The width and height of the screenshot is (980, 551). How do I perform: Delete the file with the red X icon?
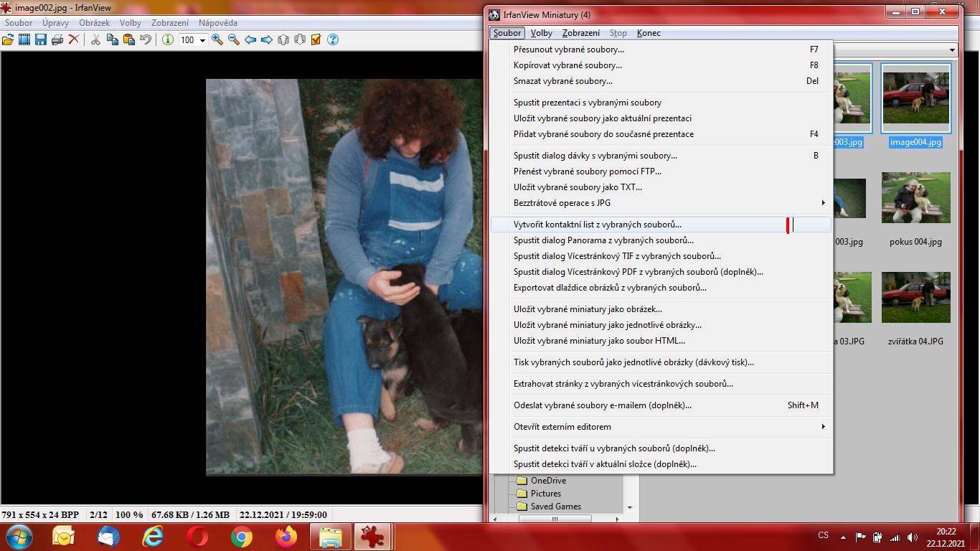[x=74, y=40]
